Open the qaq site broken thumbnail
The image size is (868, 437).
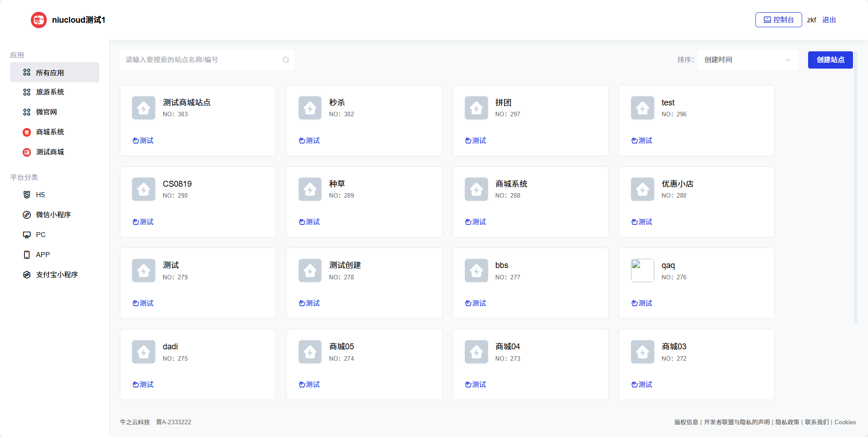[x=642, y=270]
